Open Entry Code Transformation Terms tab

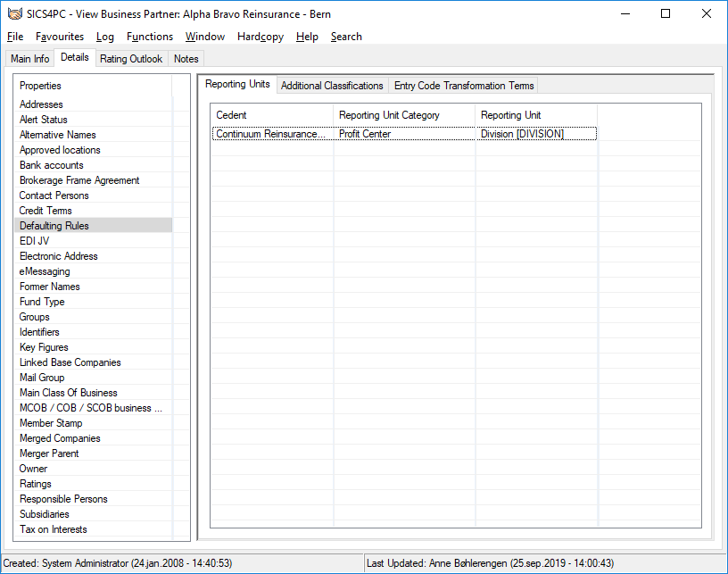(464, 86)
